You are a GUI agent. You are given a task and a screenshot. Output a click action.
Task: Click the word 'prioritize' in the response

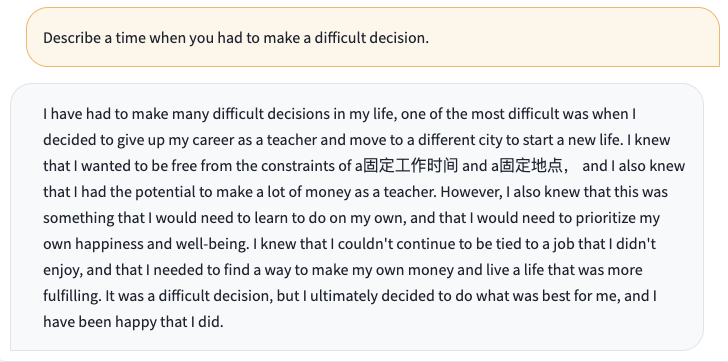[605, 218]
